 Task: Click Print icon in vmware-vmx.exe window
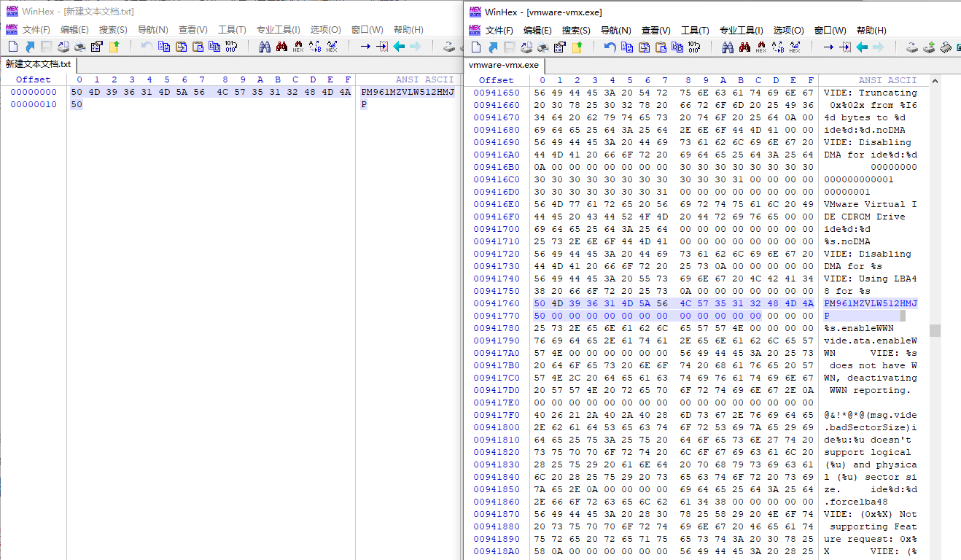pos(543,47)
